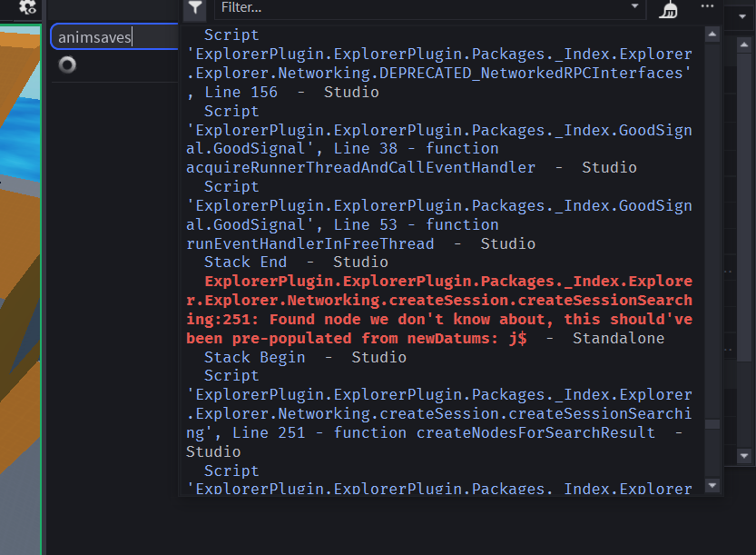756x555 pixels.
Task: Click the output scrollbar thumb
Action: [712, 424]
